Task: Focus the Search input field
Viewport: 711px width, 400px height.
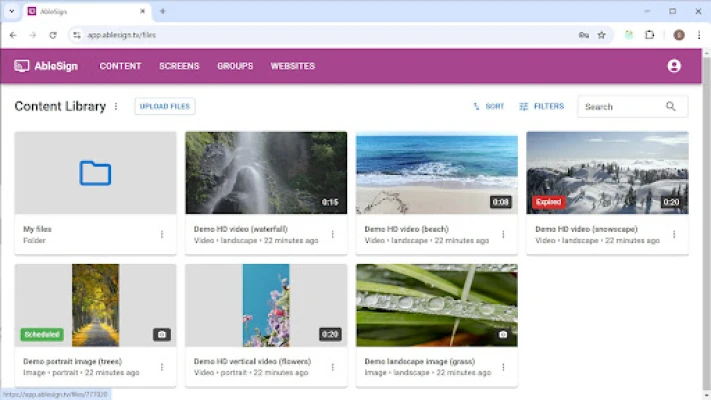Action: (620, 106)
